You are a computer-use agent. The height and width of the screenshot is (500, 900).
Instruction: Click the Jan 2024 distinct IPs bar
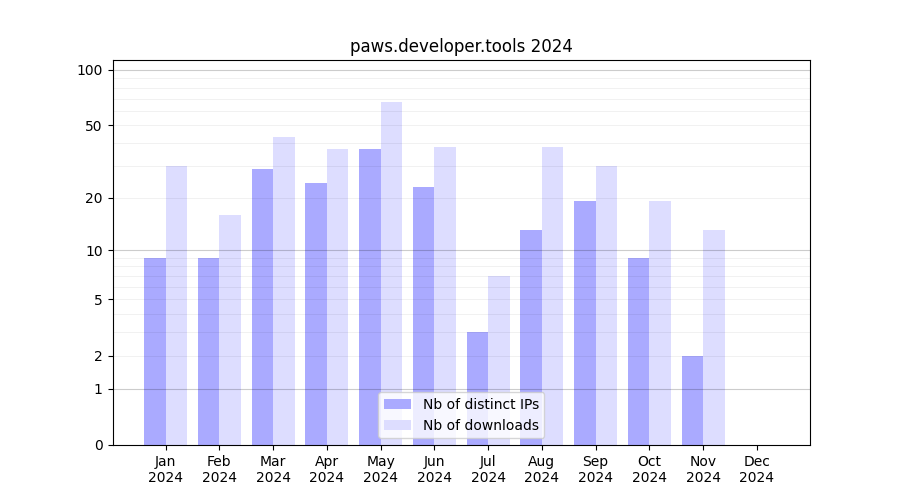coord(155,351)
